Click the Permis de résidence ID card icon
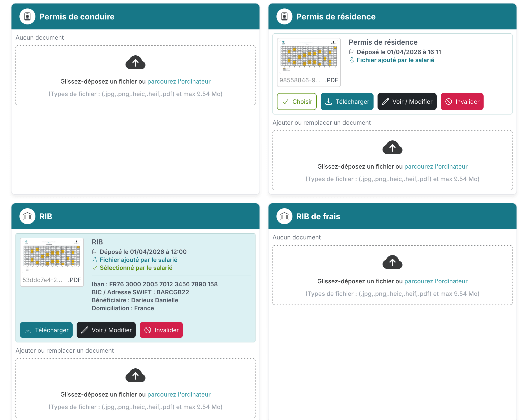The height and width of the screenshot is (420, 527). coord(284,16)
